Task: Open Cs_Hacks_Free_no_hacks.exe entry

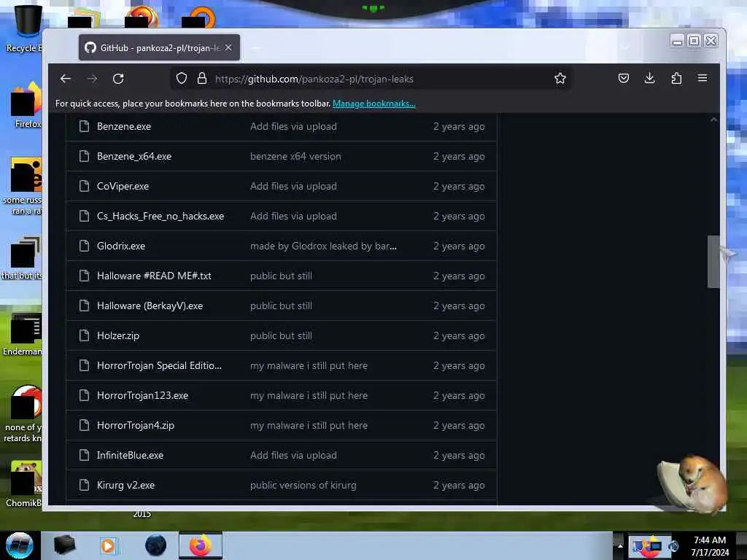Action: tap(160, 217)
